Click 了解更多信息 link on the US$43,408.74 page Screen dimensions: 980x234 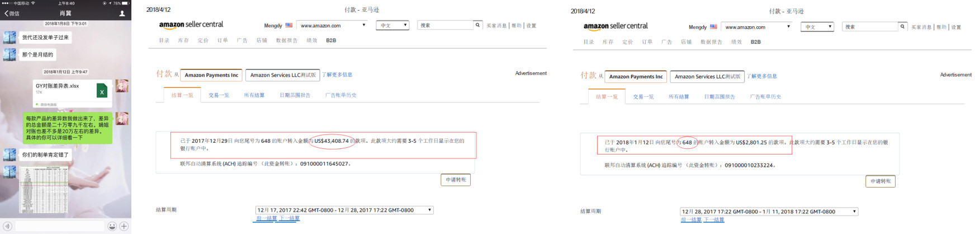(x=337, y=74)
